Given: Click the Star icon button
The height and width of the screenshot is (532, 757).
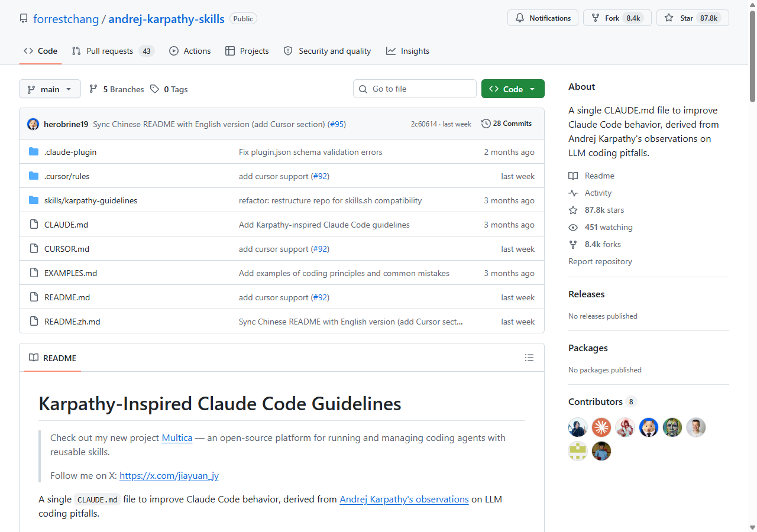Looking at the screenshot, I should 693,18.
